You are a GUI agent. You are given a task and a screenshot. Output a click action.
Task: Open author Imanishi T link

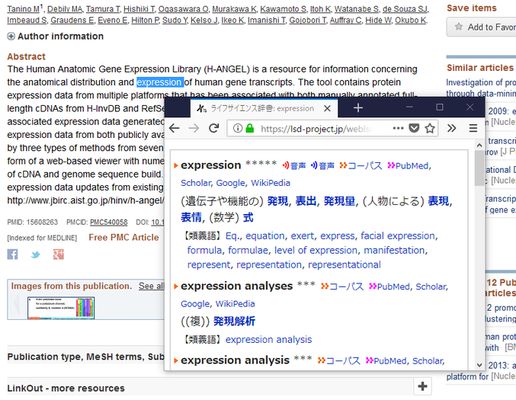point(267,21)
